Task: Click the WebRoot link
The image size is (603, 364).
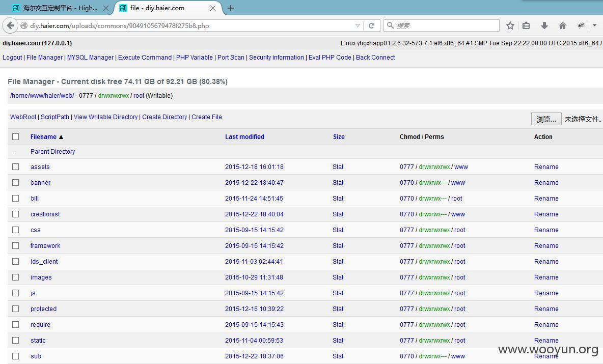Action: click(x=23, y=117)
